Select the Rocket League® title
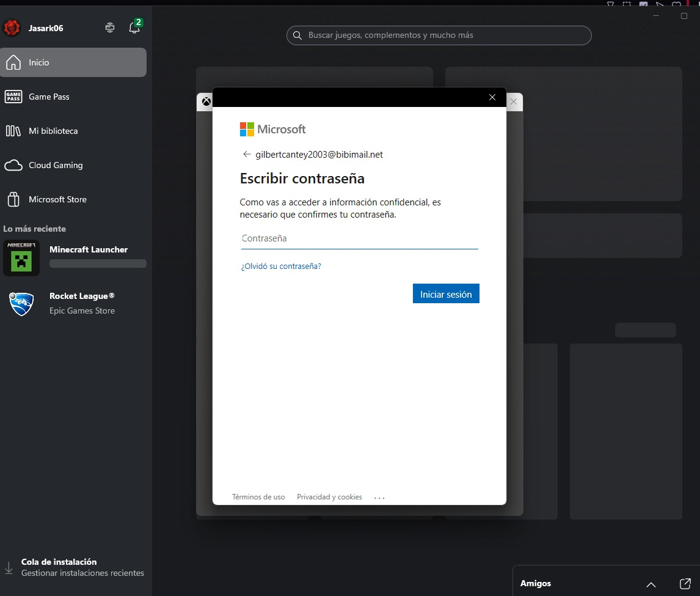This screenshot has height=596, width=700. click(x=82, y=296)
